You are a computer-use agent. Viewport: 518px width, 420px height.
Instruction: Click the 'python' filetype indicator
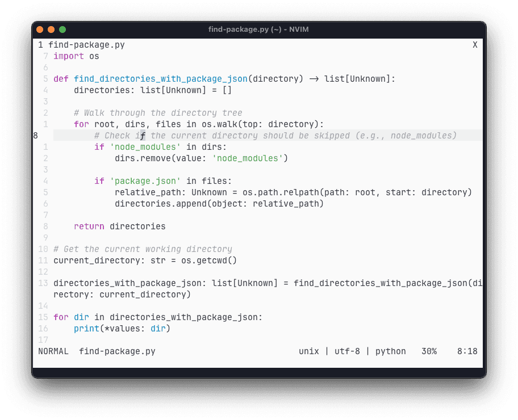pos(391,351)
